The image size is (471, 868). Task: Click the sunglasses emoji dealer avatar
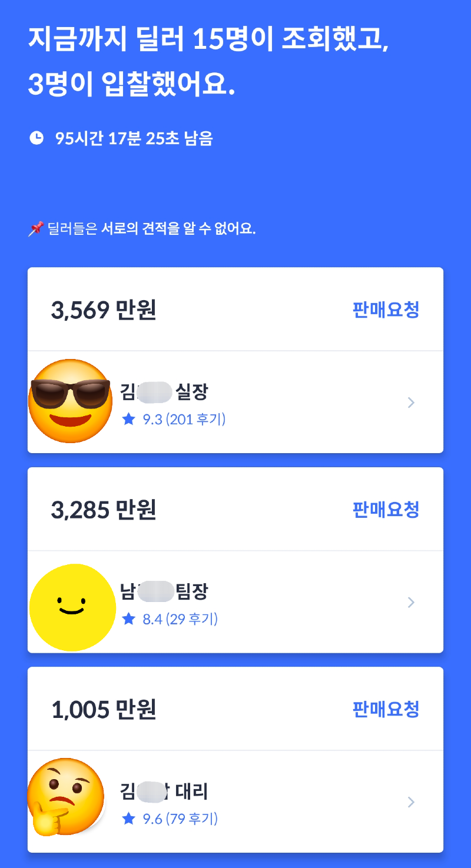coord(71,401)
